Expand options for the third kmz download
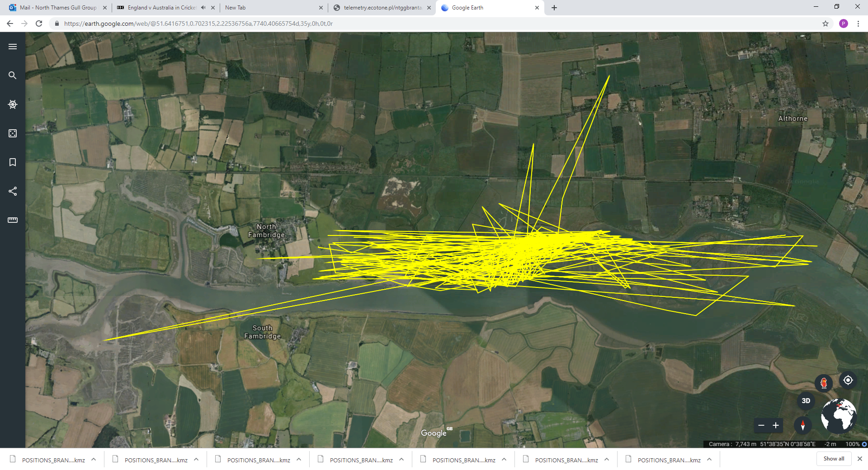Image resolution: width=868 pixels, height=470 pixels. [x=299, y=460]
